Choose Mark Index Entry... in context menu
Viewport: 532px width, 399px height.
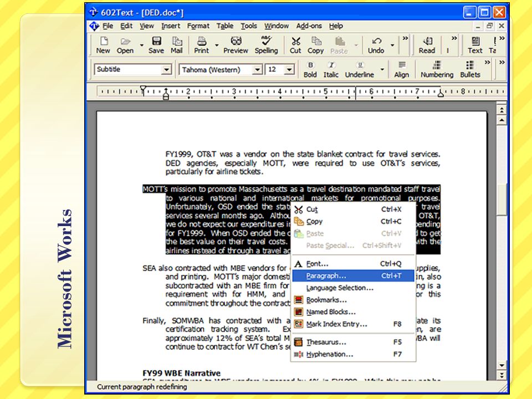(353, 324)
